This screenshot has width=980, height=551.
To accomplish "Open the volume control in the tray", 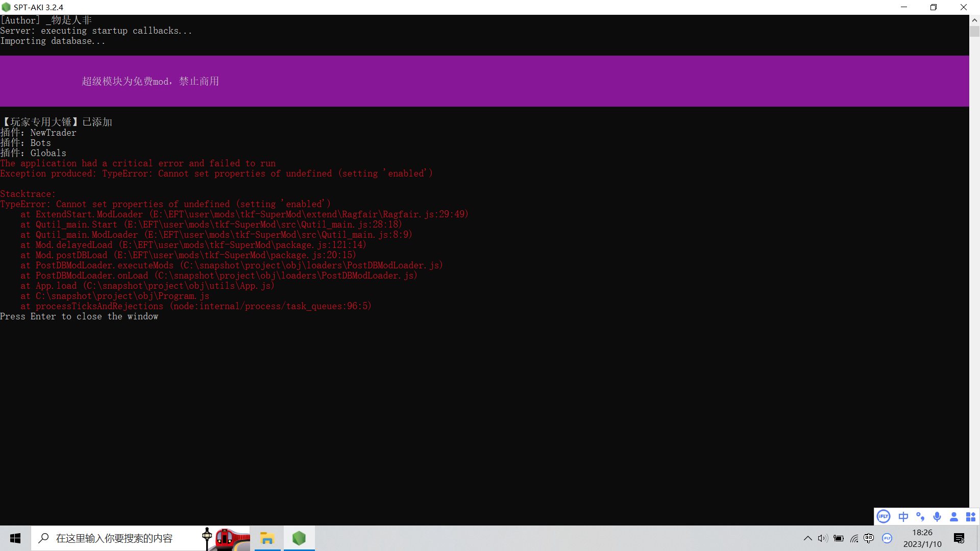I will tap(822, 538).
